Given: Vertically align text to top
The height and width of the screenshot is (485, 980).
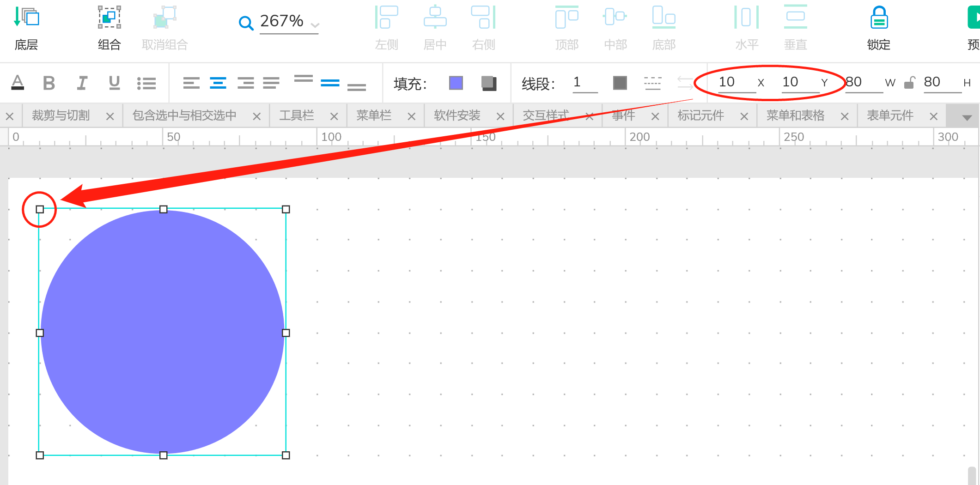Looking at the screenshot, I should tap(304, 79).
